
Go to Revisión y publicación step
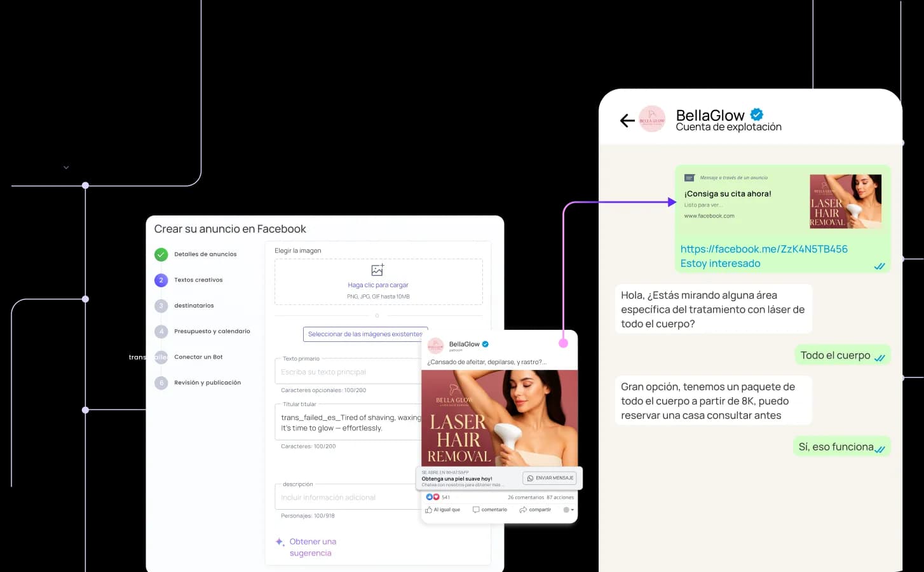click(207, 383)
